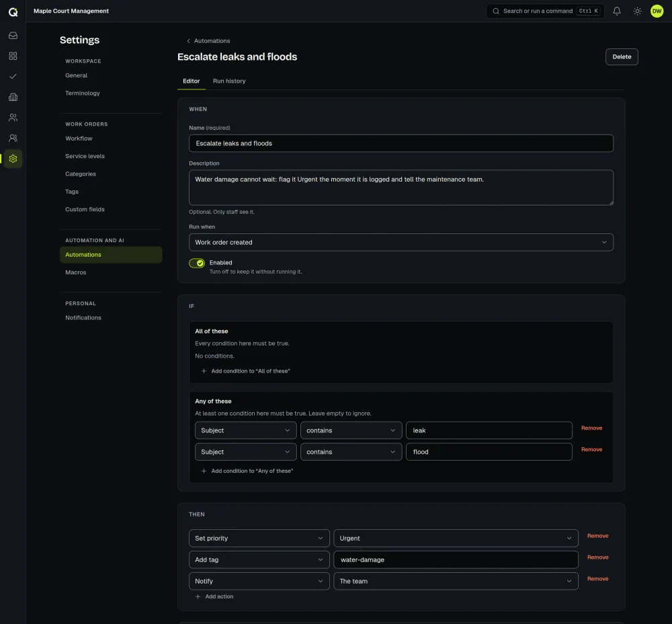Open the two-person group icon in left rail

[13, 118]
